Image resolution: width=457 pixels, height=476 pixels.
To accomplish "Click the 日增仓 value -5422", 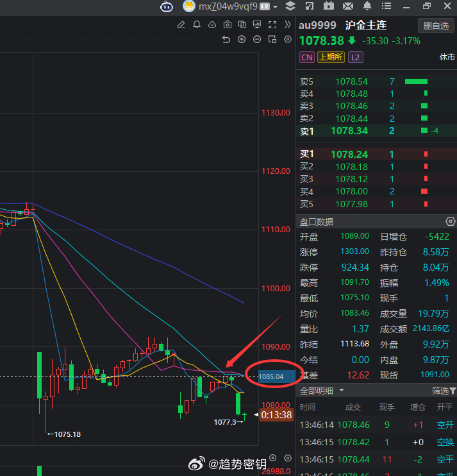I will [x=437, y=237].
